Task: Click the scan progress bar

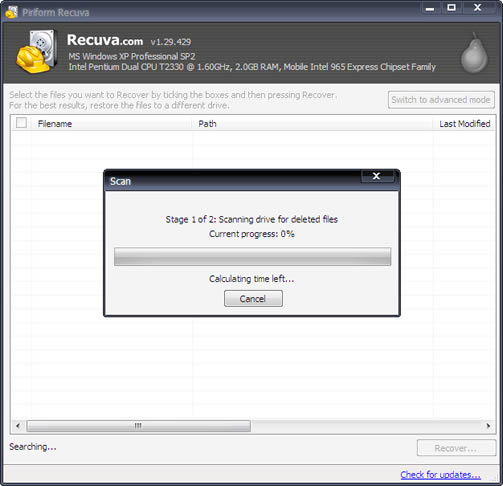Action: [252, 256]
